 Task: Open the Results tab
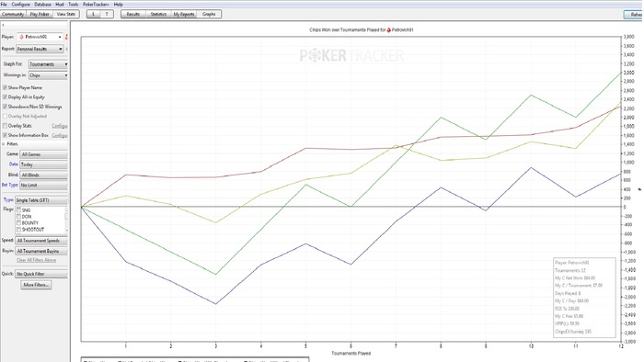tap(133, 14)
